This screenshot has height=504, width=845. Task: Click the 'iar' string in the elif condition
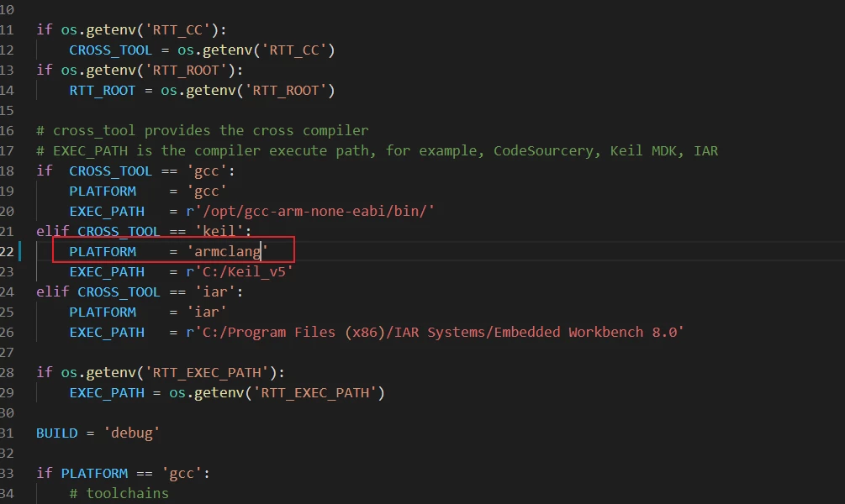(215, 291)
